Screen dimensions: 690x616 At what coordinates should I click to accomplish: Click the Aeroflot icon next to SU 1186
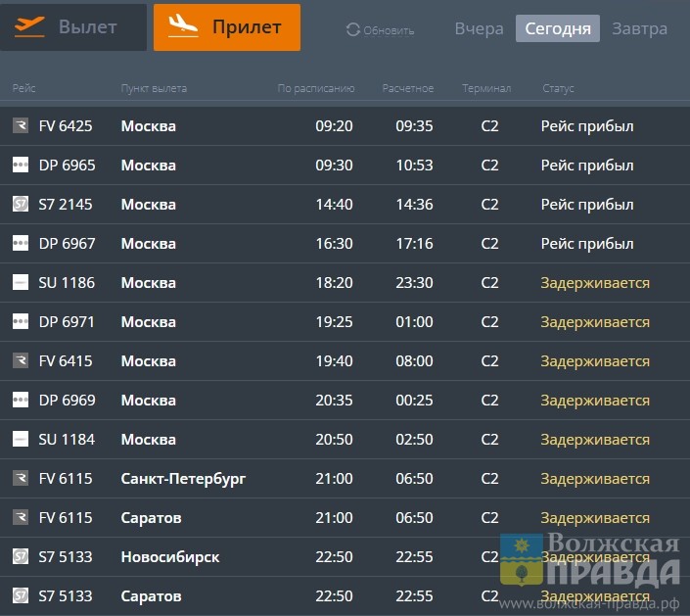coord(21,283)
